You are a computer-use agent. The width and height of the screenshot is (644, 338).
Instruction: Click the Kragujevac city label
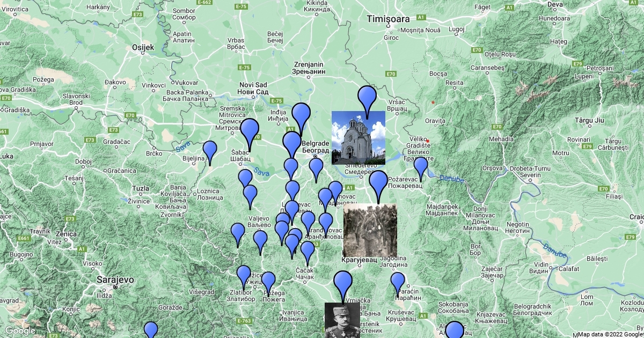click(x=359, y=259)
